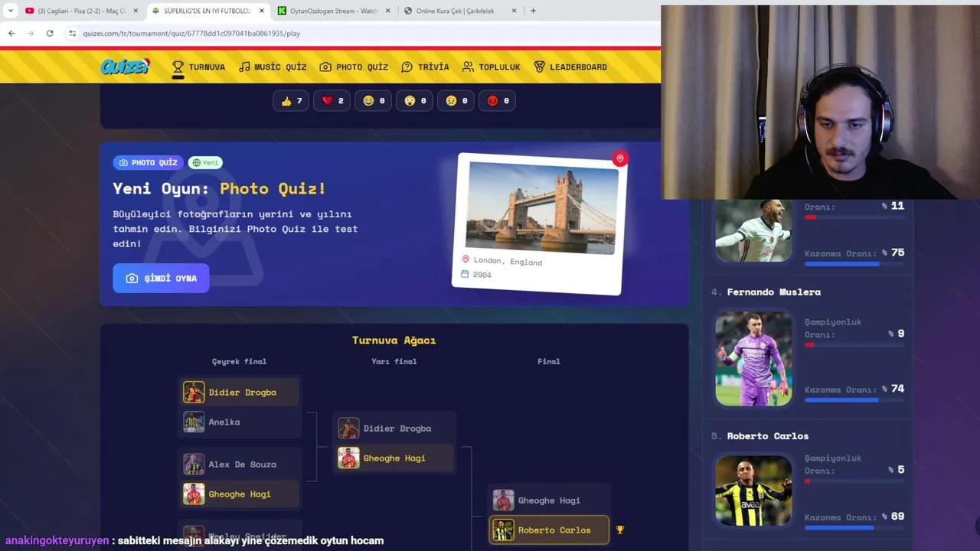Image resolution: width=980 pixels, height=551 pixels.
Task: Click the browser forward arrow
Action: click(x=31, y=33)
